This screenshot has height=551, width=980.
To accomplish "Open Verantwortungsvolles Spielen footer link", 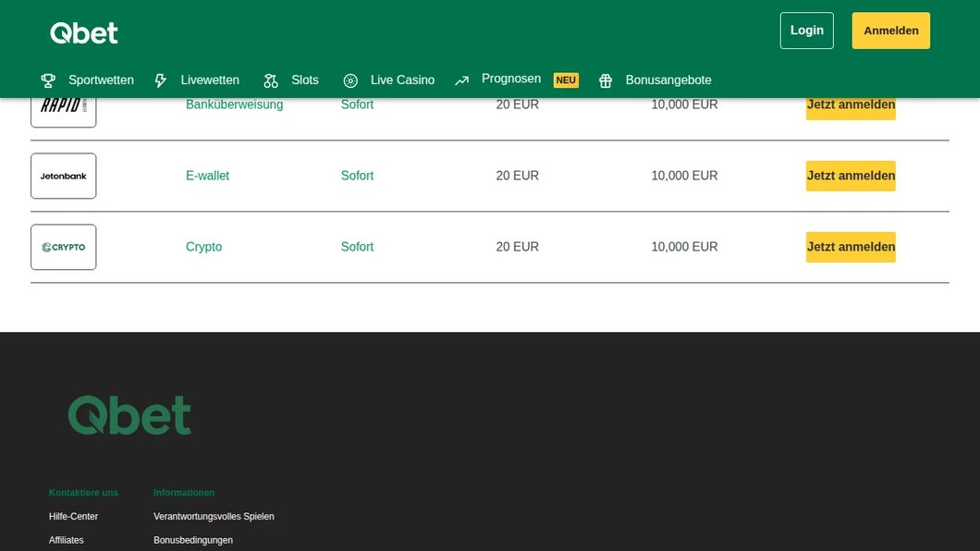I will (214, 517).
